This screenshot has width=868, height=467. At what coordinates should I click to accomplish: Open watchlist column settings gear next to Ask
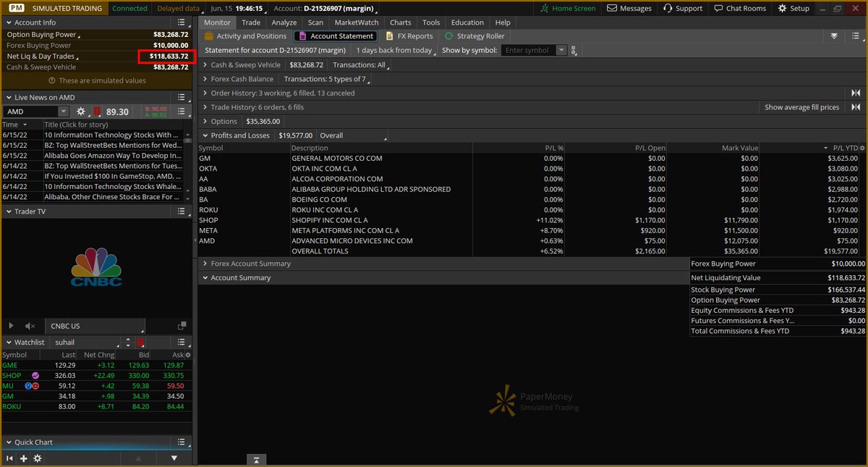tap(188, 355)
